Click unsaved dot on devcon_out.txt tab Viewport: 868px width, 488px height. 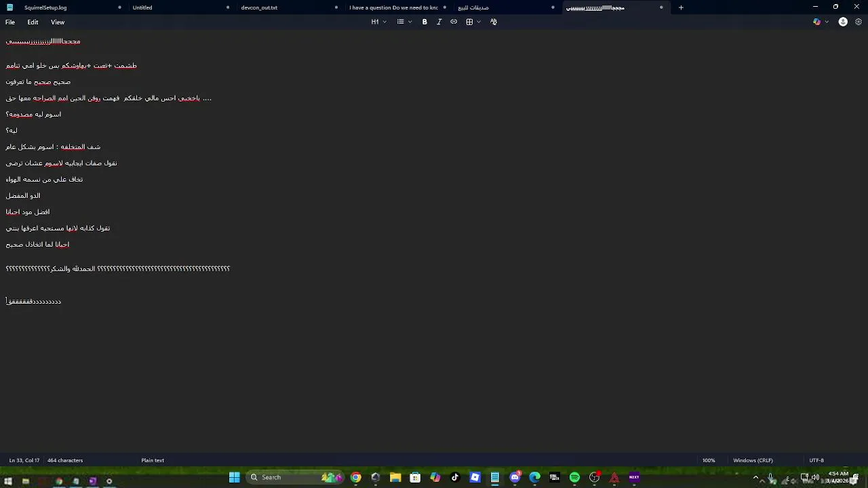point(336,7)
